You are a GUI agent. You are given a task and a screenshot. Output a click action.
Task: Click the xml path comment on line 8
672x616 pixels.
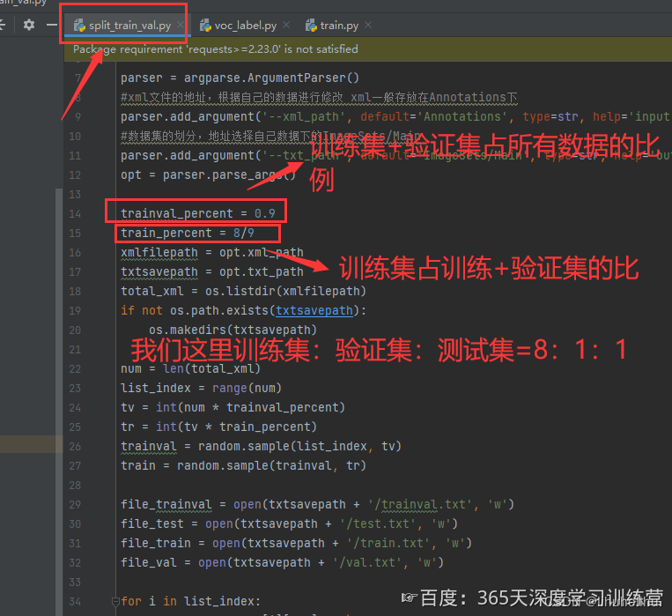tap(319, 97)
